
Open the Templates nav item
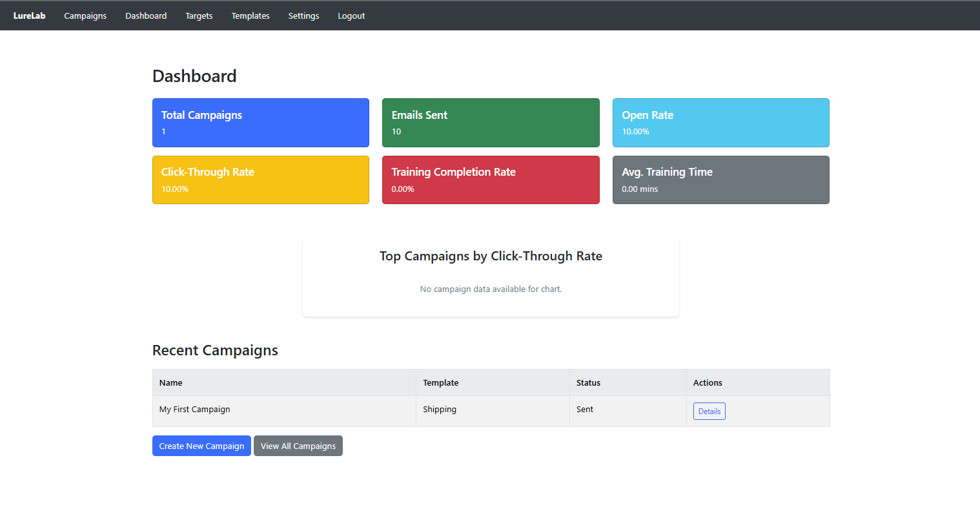250,16
